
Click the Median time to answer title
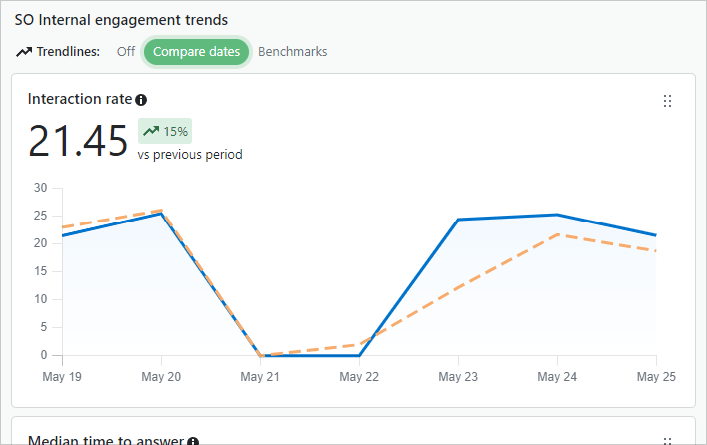(x=106, y=441)
